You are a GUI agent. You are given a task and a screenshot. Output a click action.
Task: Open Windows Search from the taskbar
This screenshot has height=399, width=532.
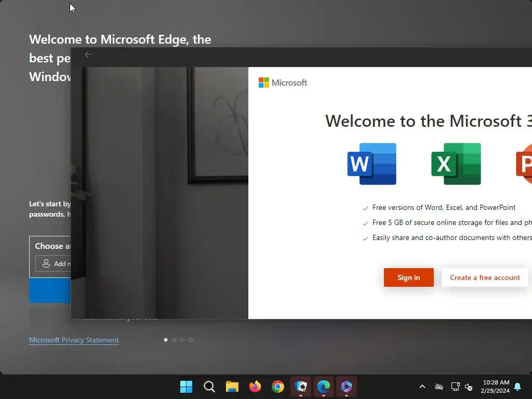point(209,387)
